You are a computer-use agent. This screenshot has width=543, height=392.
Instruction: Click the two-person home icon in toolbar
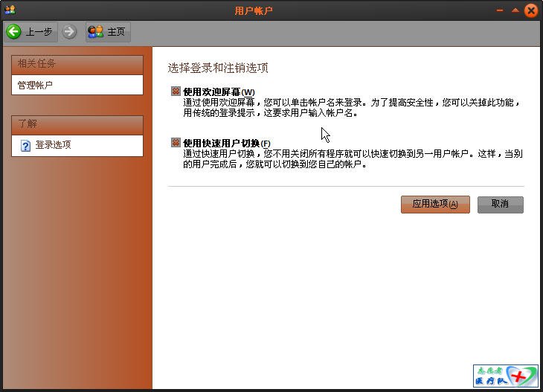click(x=96, y=31)
